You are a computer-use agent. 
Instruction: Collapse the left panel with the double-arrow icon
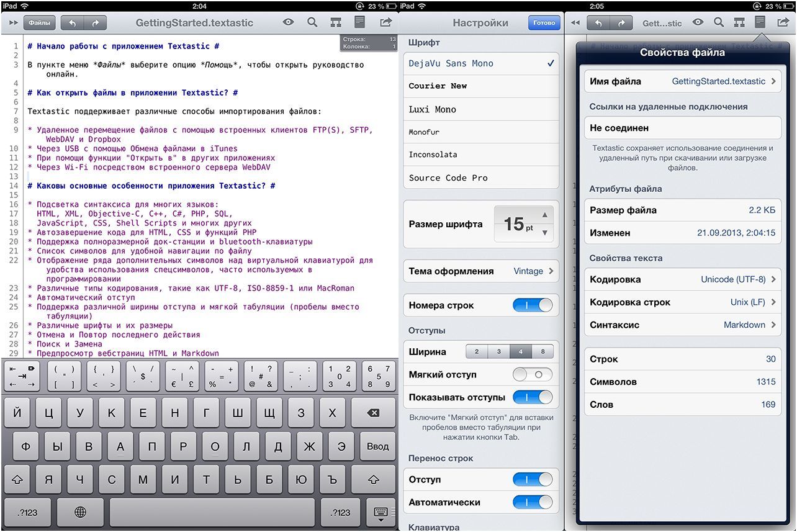click(x=12, y=22)
